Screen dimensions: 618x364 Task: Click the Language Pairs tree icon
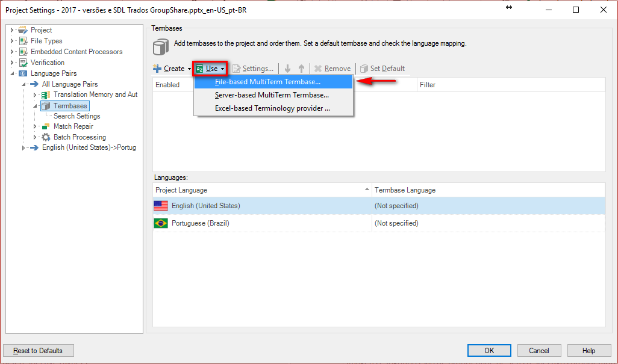pos(23,73)
